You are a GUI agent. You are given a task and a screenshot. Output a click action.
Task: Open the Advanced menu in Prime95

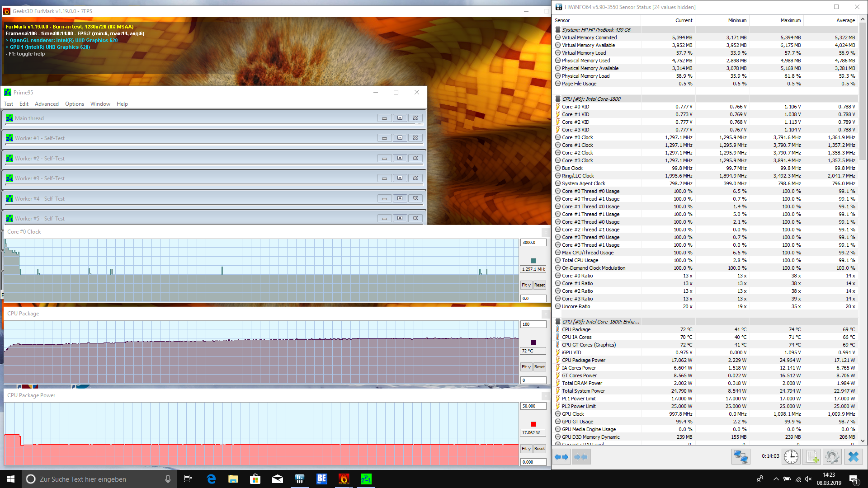tap(47, 103)
